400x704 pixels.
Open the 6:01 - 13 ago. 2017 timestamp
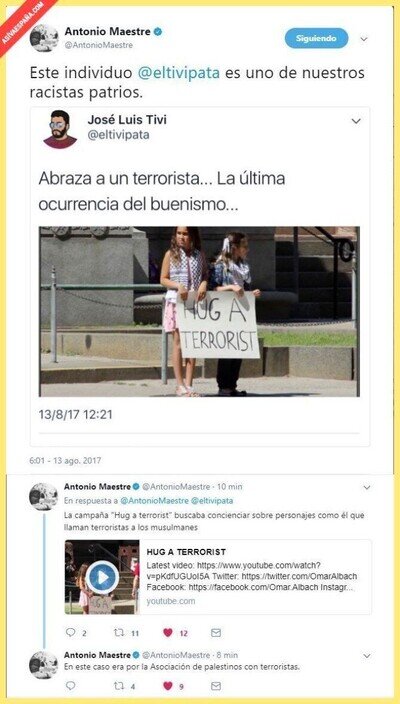[x=66, y=460]
